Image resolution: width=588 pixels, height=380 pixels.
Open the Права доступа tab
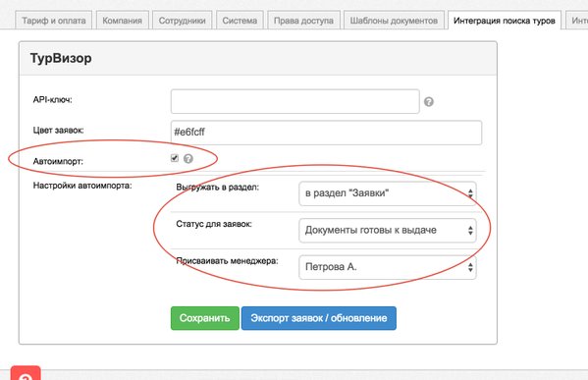coord(303,21)
